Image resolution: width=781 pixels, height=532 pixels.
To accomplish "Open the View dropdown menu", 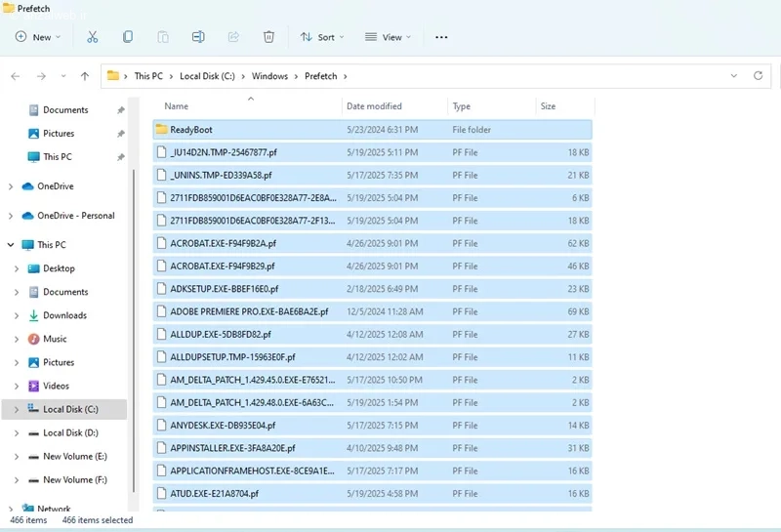I will coord(388,37).
